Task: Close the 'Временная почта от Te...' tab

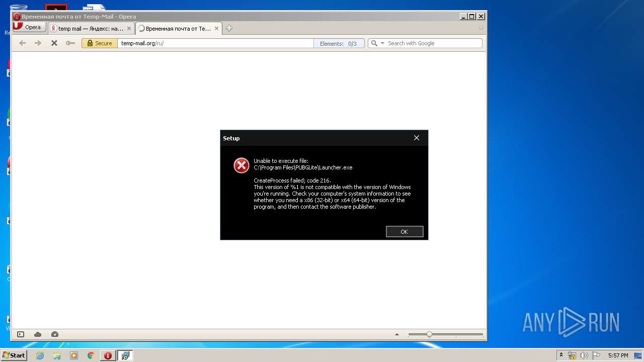Action: (x=217, y=29)
